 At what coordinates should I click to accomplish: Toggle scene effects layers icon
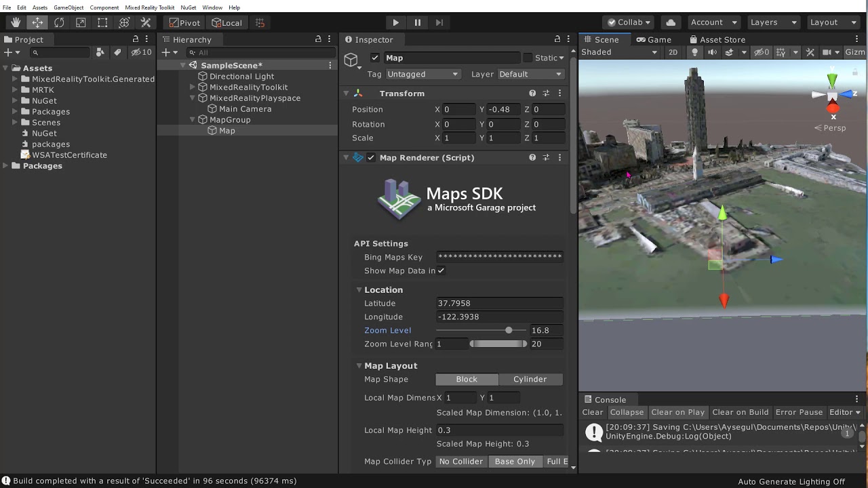[x=730, y=52]
